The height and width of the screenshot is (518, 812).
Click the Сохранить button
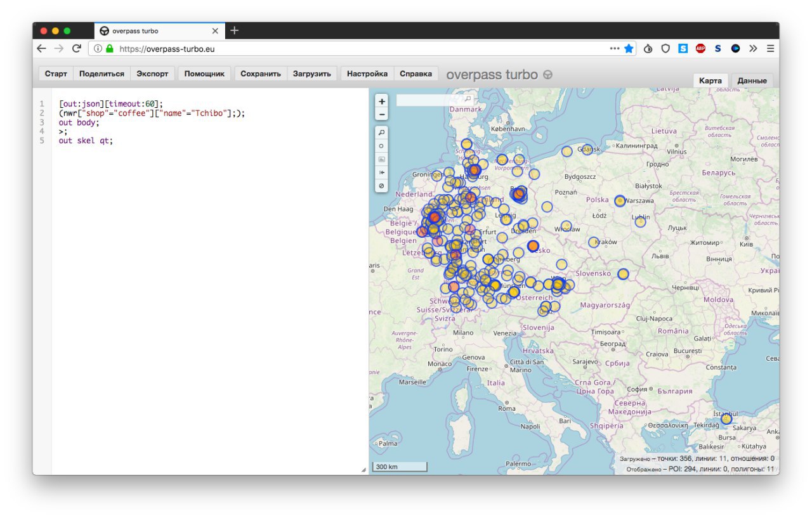point(261,74)
